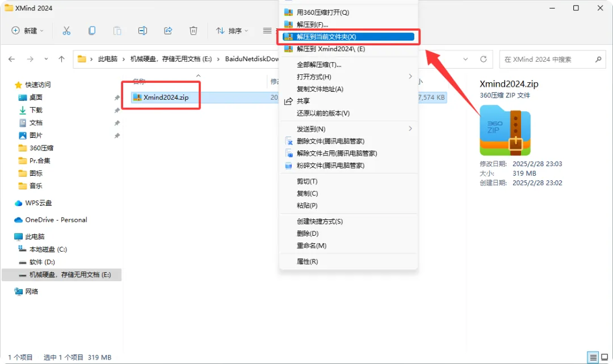The width and height of the screenshot is (613, 364).
Task: Expand address bar history dropdown
Action: tap(465, 59)
